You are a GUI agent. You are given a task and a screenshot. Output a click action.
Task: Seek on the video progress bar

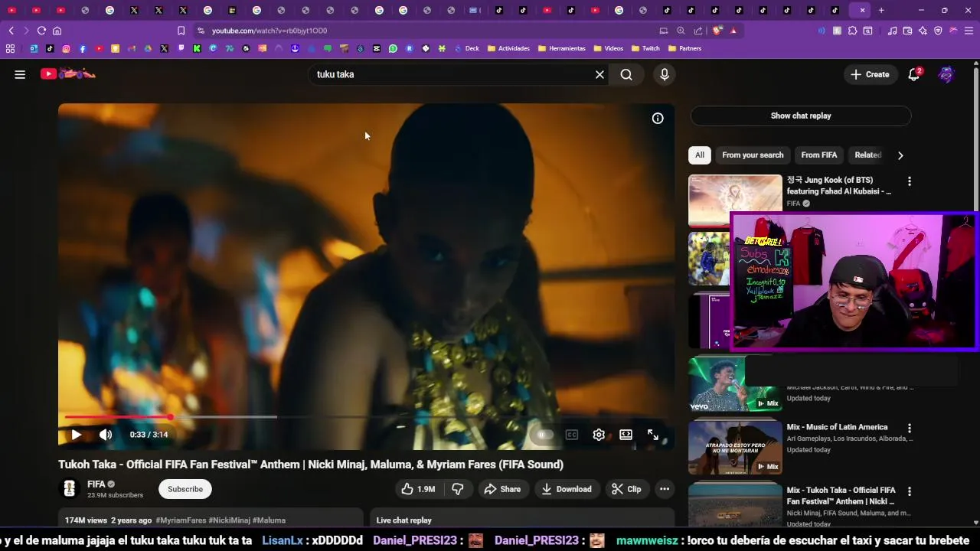366,417
